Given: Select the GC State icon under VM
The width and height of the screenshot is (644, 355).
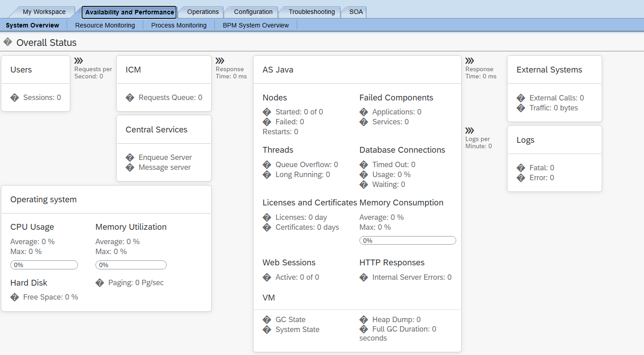Looking at the screenshot, I should click(x=267, y=319).
